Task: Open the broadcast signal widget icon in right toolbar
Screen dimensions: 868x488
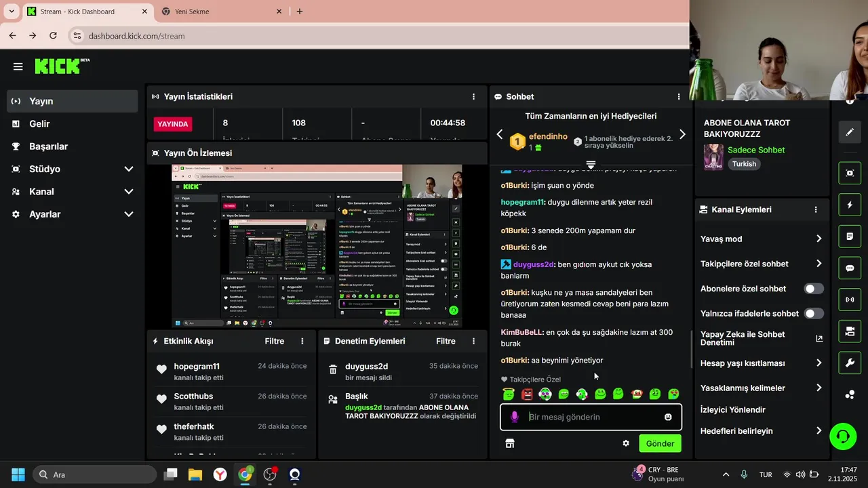Action: click(x=850, y=300)
